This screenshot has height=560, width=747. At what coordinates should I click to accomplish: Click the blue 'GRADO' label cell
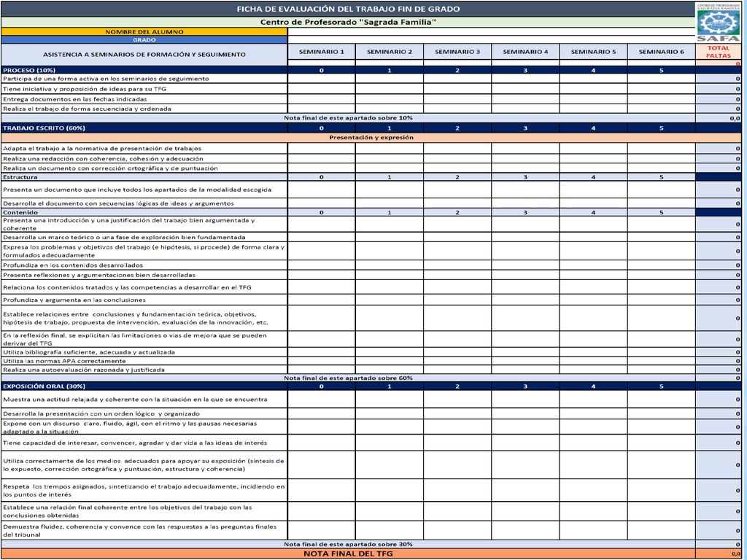click(x=144, y=39)
